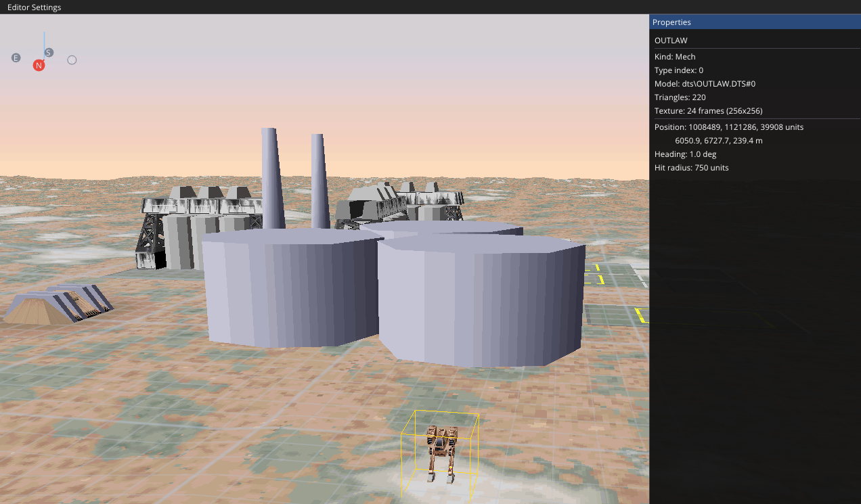The image size is (861, 504).
Task: Click the E axis handle on compass gizmo
Action: tap(16, 58)
